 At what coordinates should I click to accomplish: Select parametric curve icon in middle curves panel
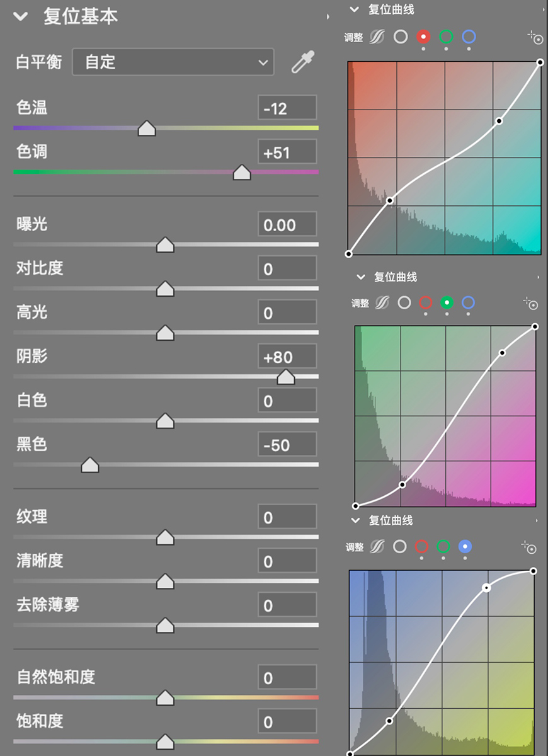coord(377,303)
